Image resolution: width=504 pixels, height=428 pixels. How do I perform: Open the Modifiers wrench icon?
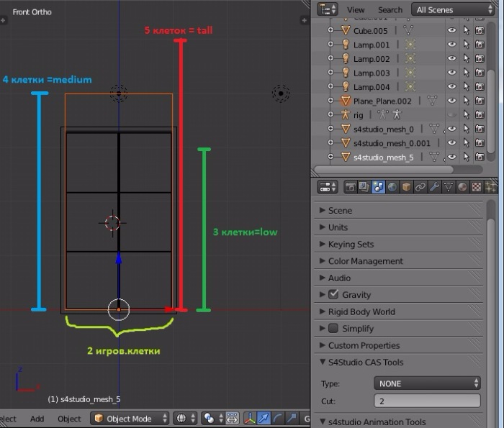(434, 187)
